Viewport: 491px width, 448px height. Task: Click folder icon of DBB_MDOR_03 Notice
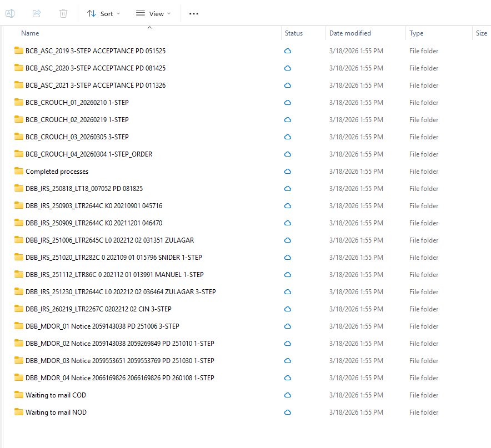(x=19, y=360)
